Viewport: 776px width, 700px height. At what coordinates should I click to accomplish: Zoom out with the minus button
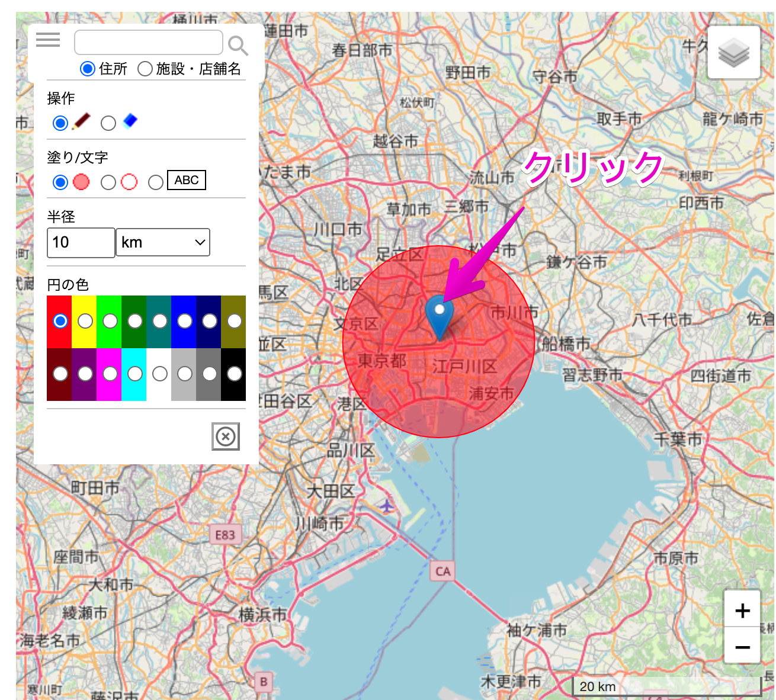coord(742,647)
